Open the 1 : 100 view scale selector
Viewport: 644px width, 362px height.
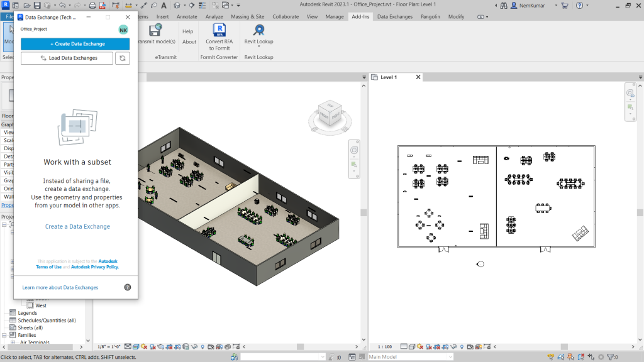[x=385, y=347]
